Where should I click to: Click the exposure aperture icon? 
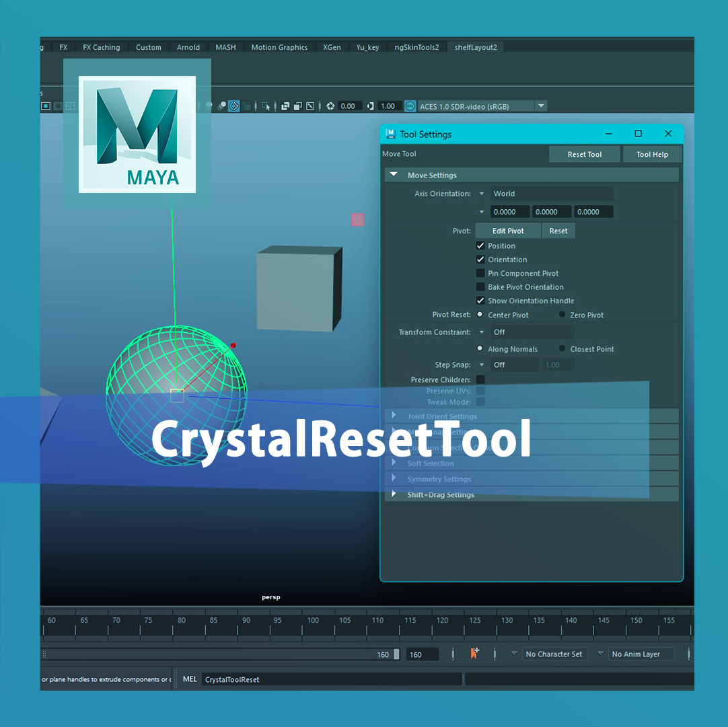(x=330, y=106)
